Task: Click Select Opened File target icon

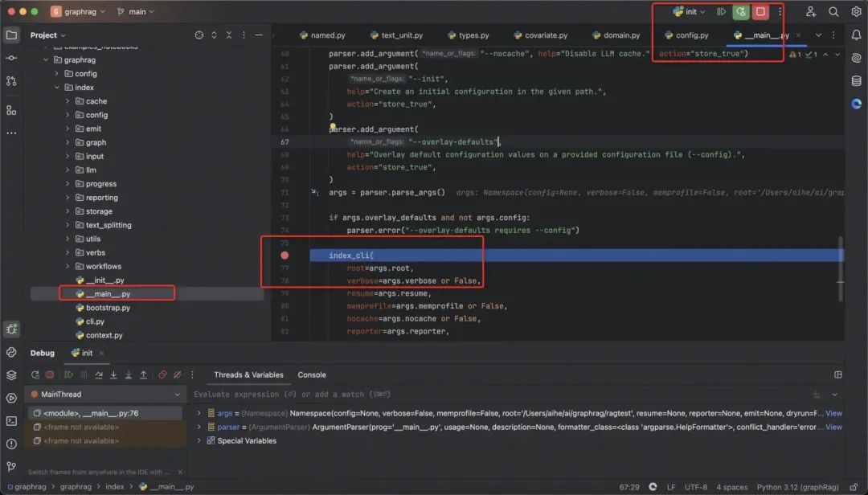Action: tap(199, 35)
